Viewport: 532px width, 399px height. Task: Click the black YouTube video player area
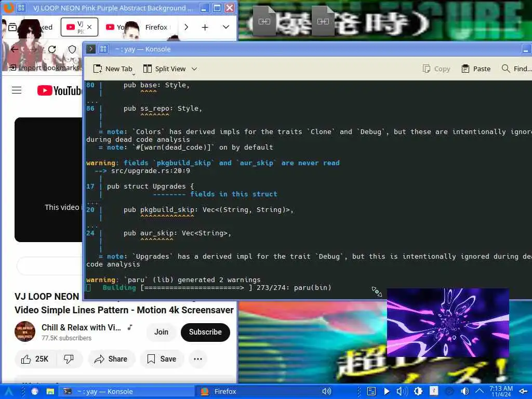coord(48,180)
